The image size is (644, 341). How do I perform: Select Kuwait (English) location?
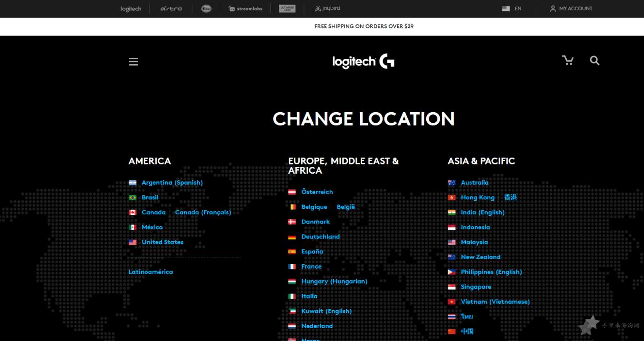pos(326,311)
